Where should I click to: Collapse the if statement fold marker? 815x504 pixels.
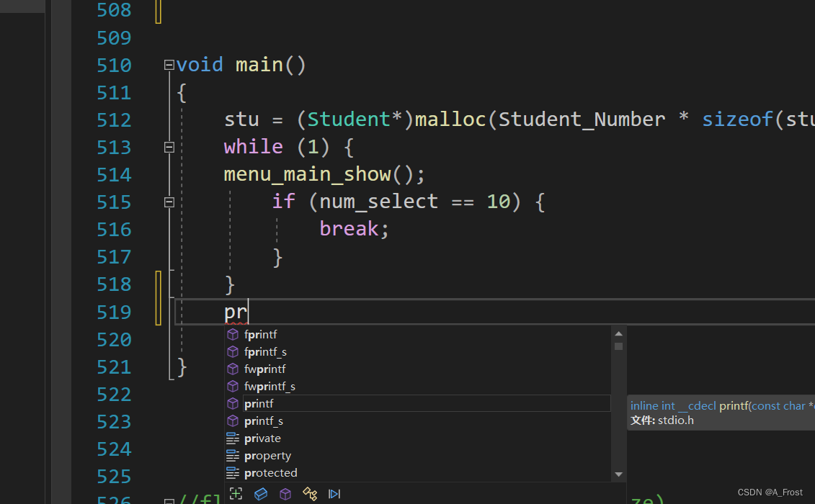tap(169, 202)
